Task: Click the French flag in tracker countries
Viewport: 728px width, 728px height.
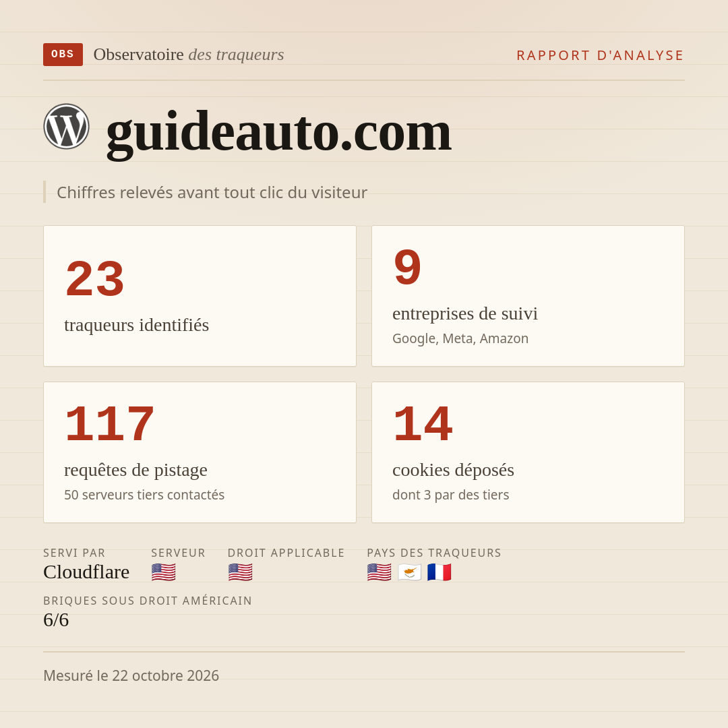Action: coord(439,572)
